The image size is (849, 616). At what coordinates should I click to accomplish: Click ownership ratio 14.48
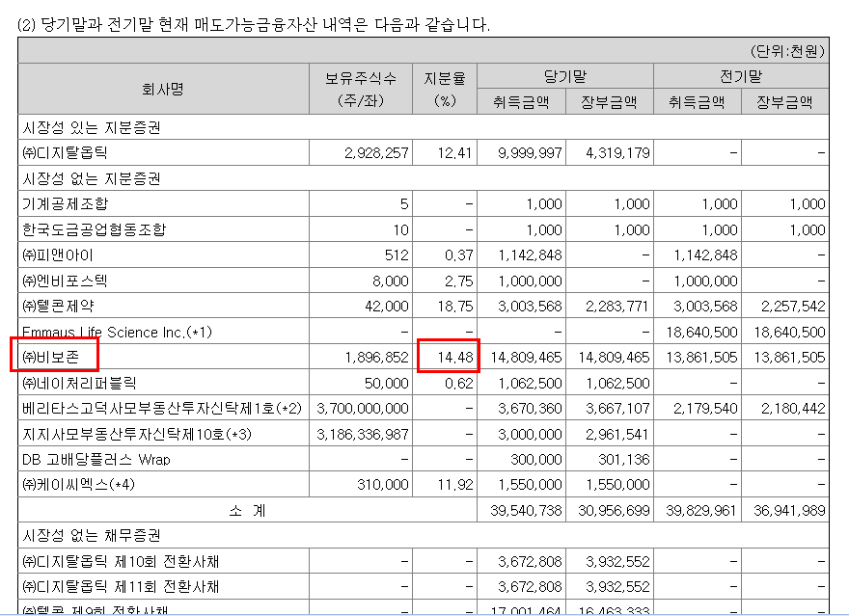coord(454,358)
